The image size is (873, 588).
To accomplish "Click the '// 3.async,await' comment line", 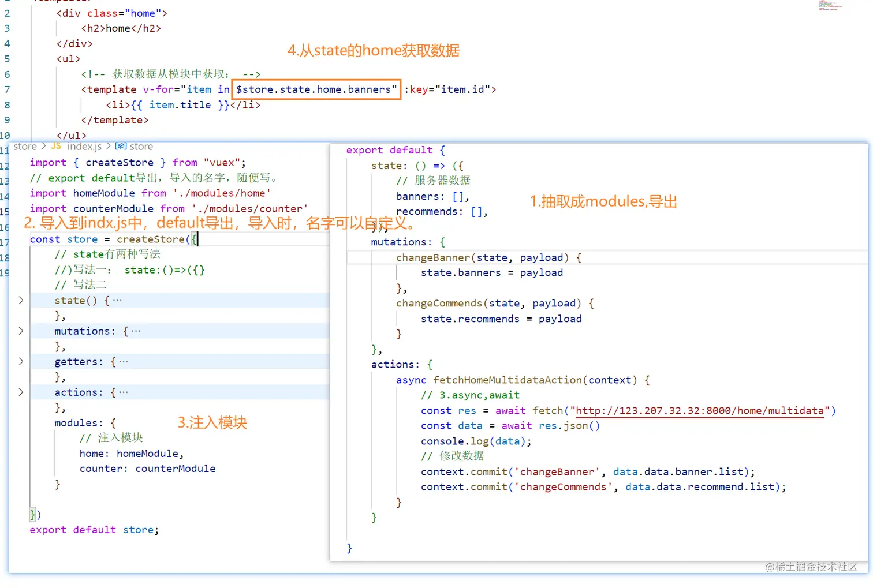I will (470, 395).
